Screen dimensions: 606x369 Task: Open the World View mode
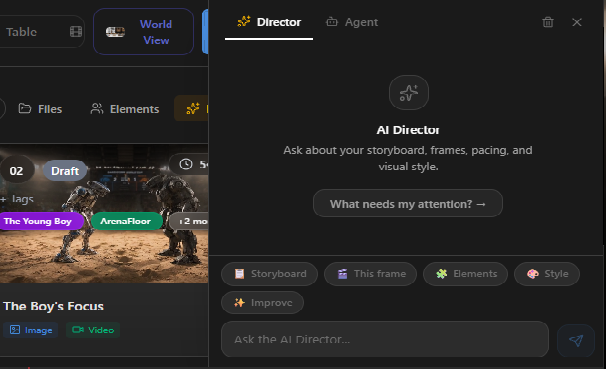click(143, 32)
